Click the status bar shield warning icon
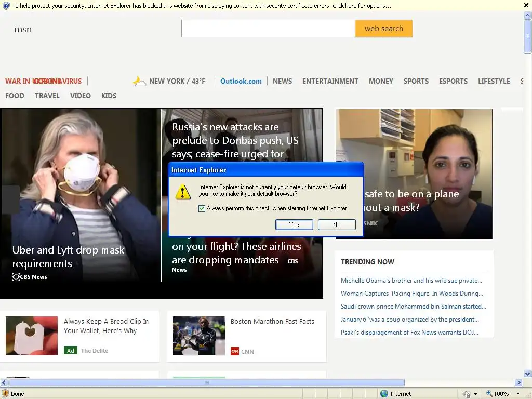Screen dimensions: 532x399 point(5,393)
